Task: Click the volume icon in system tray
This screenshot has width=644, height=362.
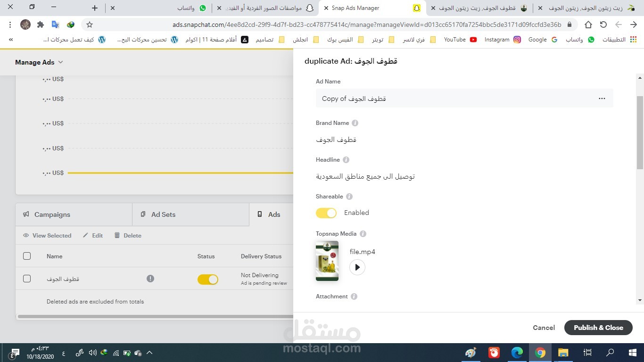Action: pos(92,353)
